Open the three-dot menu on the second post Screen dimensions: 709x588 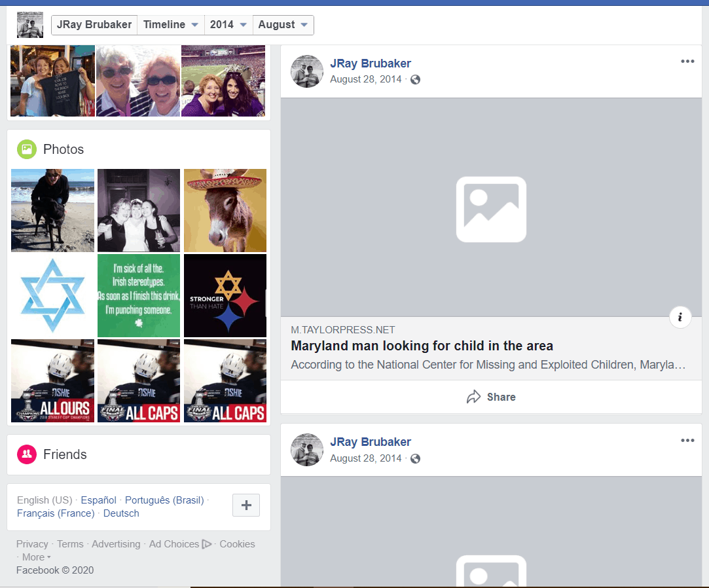(x=687, y=441)
